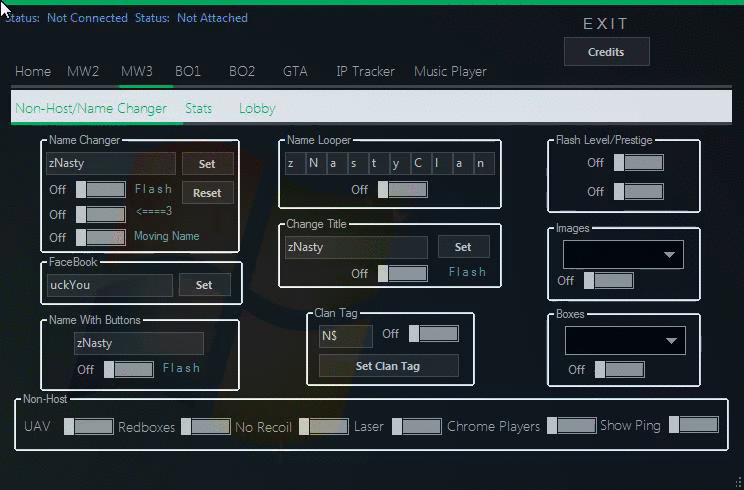Viewport: 744px width, 490px height.
Task: Select the Stats sub-tab
Action: point(198,108)
